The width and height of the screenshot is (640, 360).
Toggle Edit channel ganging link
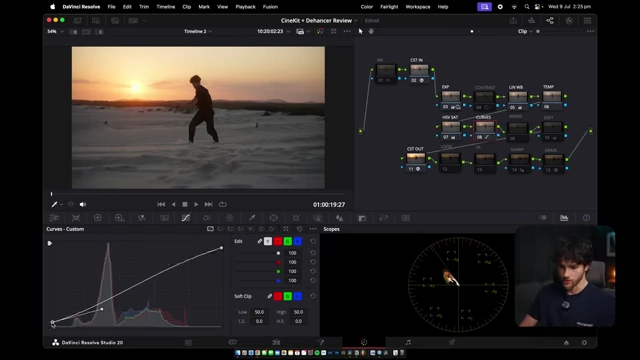coord(260,241)
